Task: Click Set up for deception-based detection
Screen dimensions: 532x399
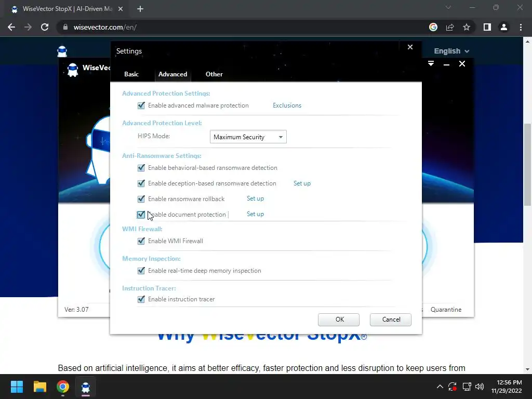Action: tap(302, 183)
